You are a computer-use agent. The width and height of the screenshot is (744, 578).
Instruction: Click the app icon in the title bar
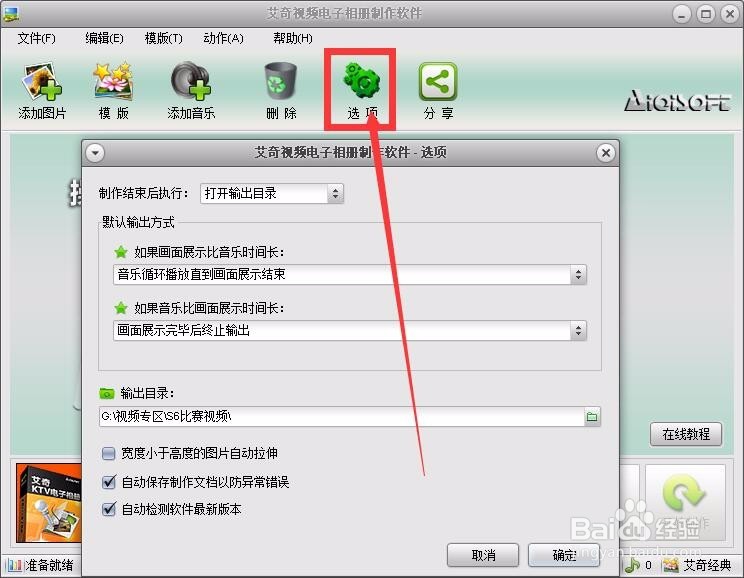tap(10, 14)
